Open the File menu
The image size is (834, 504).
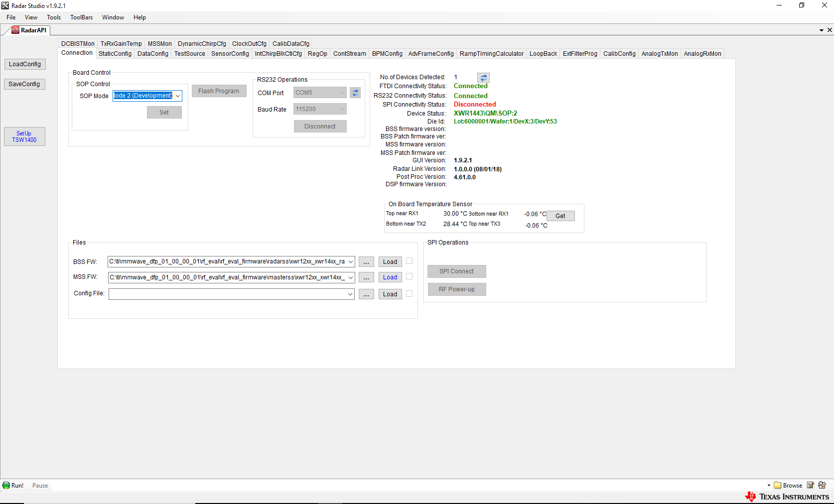coord(11,17)
